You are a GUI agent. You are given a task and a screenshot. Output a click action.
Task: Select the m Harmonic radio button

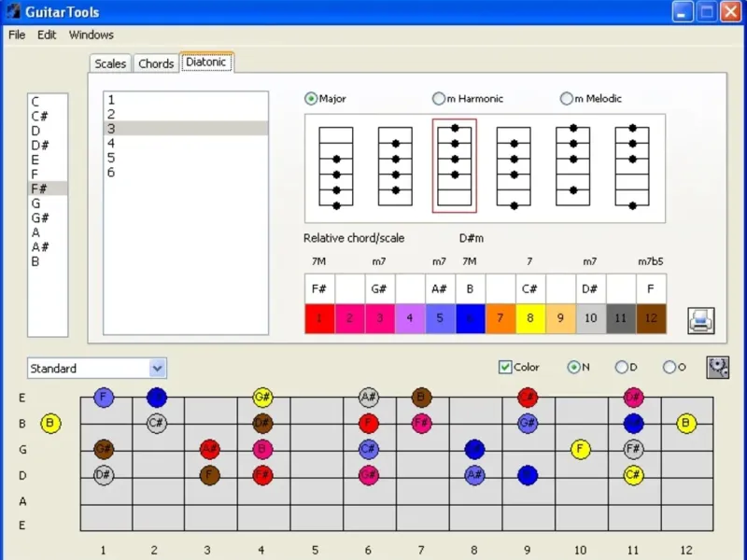tap(438, 99)
